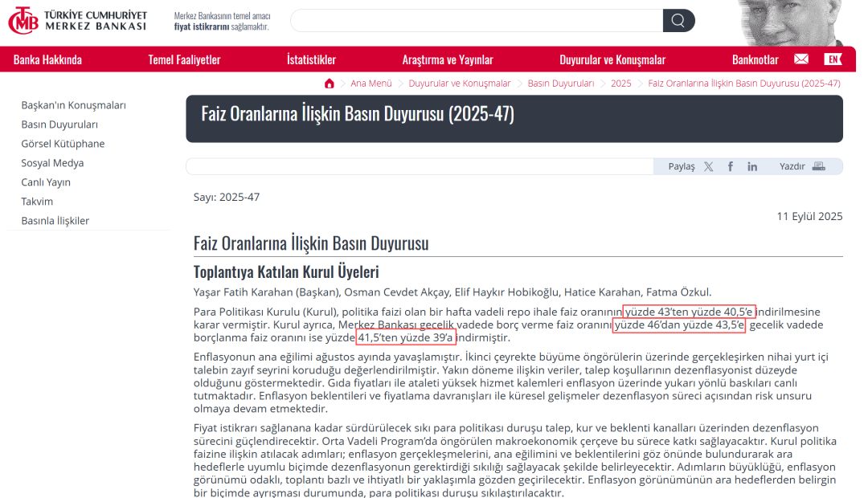This screenshot has width=868, height=498.
Task: Share the announcement on Facebook
Action: point(731,166)
